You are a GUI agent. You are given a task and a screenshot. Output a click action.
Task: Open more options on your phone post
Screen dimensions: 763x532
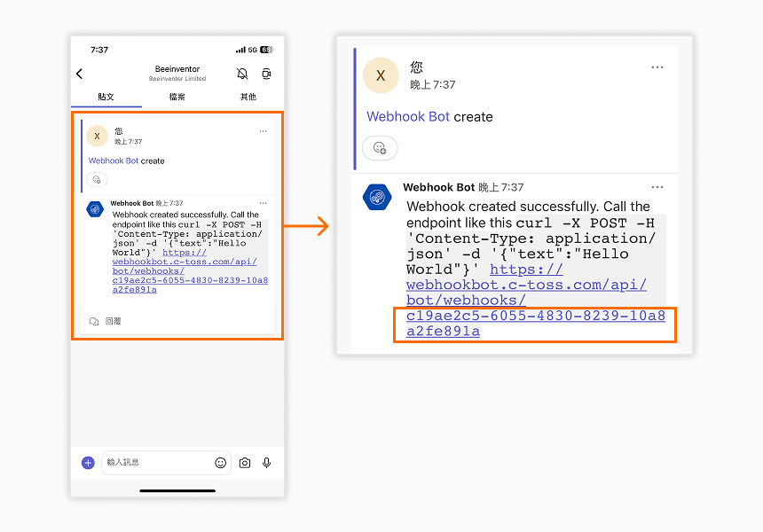(x=263, y=131)
